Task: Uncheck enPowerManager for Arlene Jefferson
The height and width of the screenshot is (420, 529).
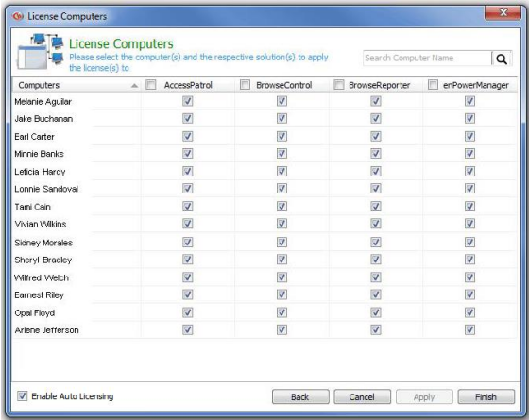Action: [470, 329]
